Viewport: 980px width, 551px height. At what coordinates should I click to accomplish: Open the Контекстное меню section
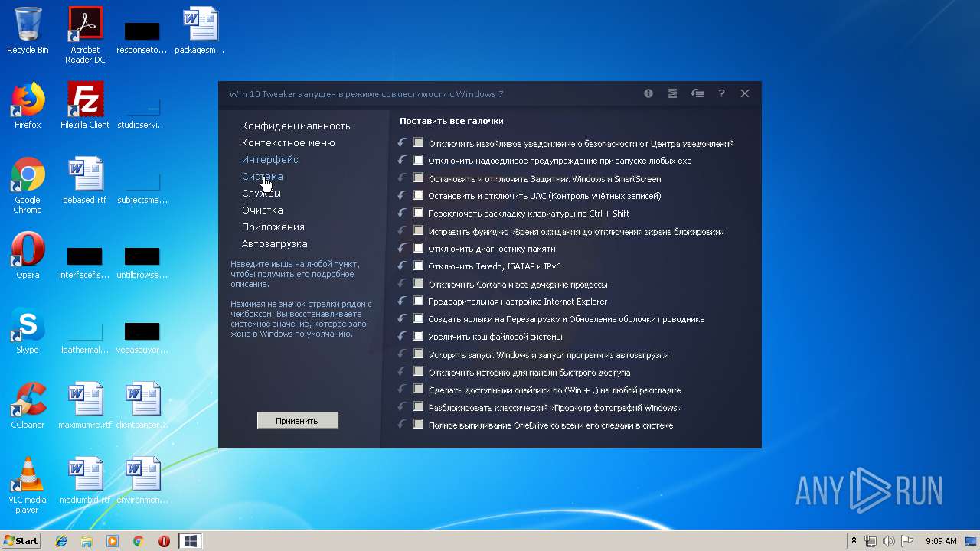tap(288, 143)
